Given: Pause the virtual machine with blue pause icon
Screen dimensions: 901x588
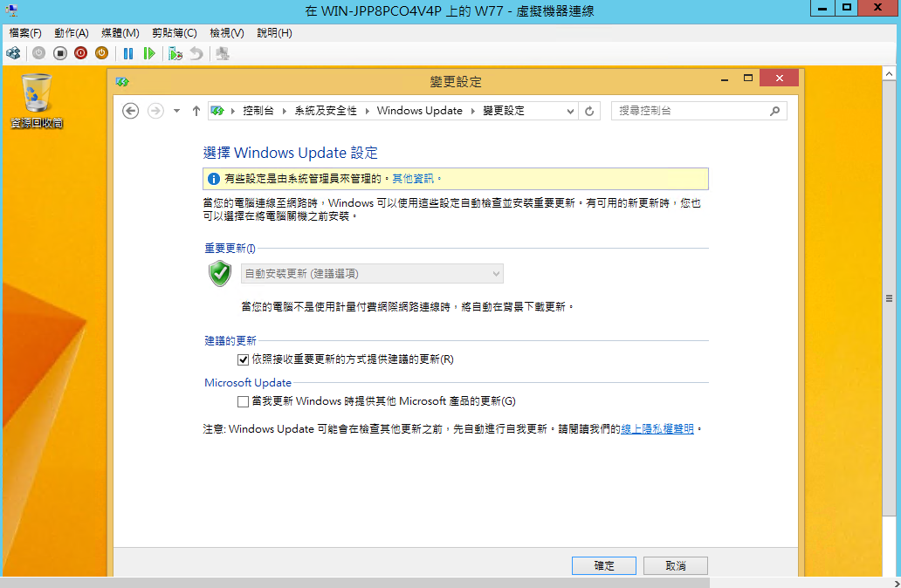Looking at the screenshot, I should (x=128, y=53).
